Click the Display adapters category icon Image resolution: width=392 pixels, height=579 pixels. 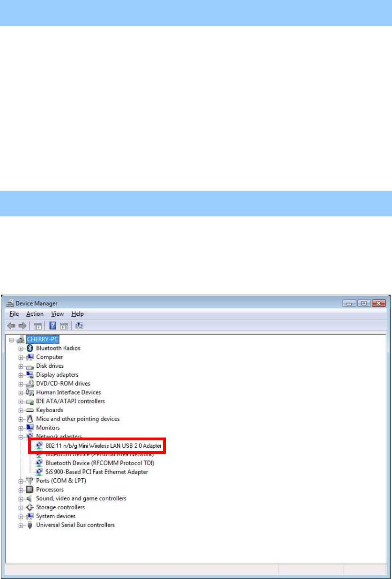(x=30, y=375)
